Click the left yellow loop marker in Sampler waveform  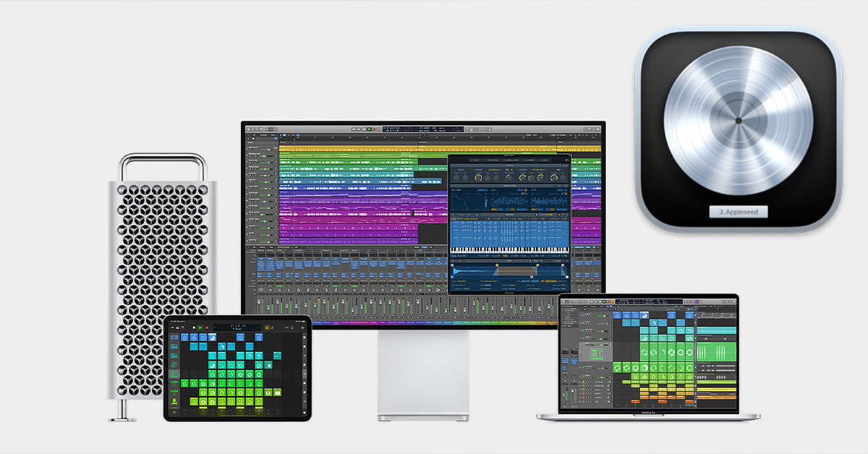coord(497,265)
